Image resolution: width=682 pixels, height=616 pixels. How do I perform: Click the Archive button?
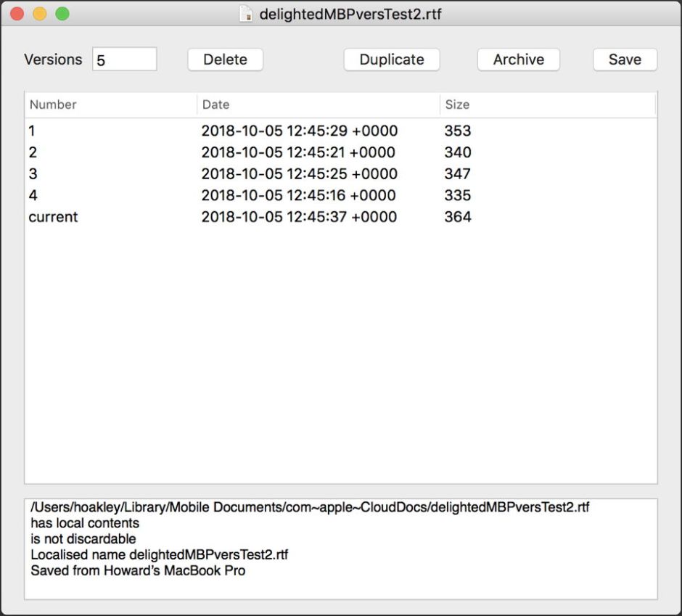(518, 59)
